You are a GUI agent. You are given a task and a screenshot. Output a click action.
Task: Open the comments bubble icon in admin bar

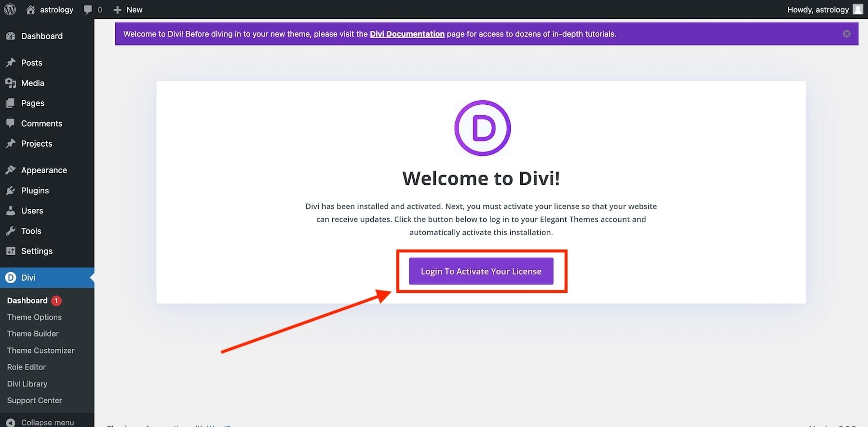click(x=87, y=10)
